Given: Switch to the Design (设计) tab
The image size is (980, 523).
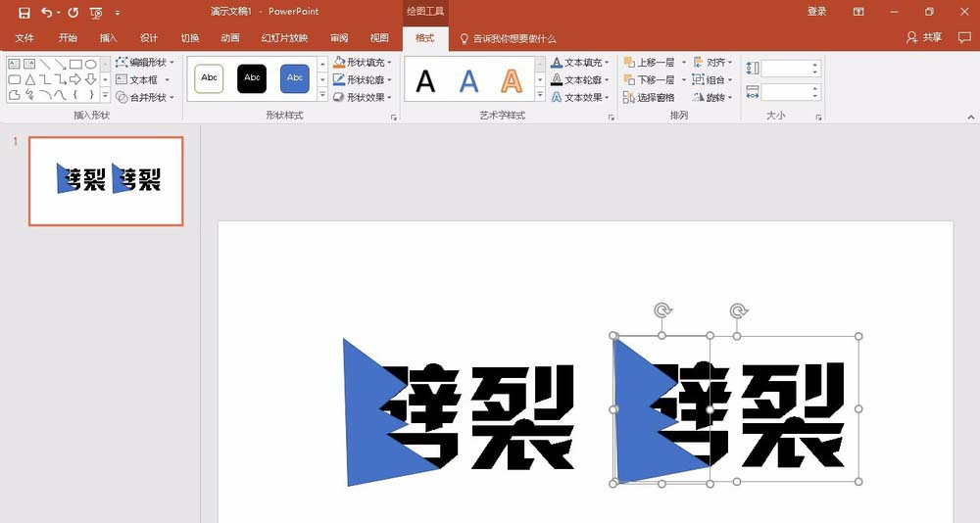Looking at the screenshot, I should tap(149, 38).
